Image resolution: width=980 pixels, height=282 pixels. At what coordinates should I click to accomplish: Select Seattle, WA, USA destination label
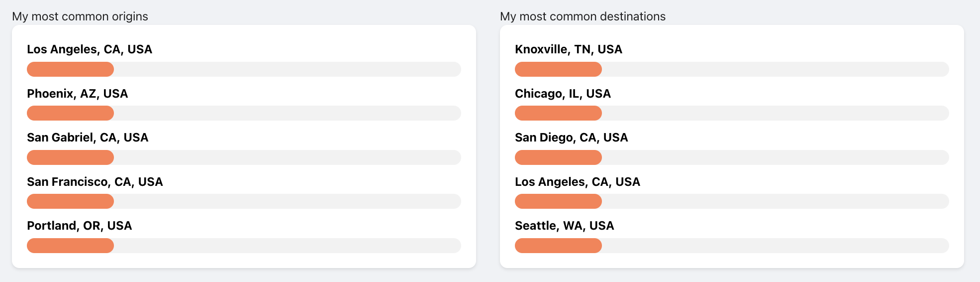point(565,226)
